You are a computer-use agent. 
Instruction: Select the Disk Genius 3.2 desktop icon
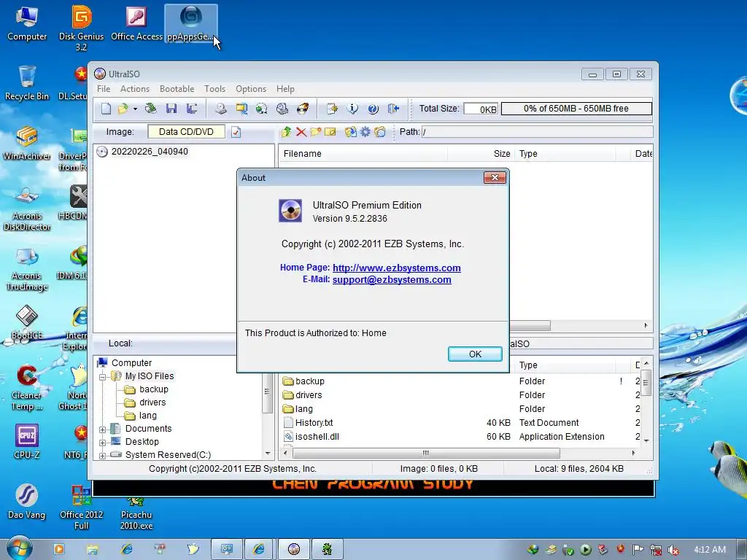(82, 28)
